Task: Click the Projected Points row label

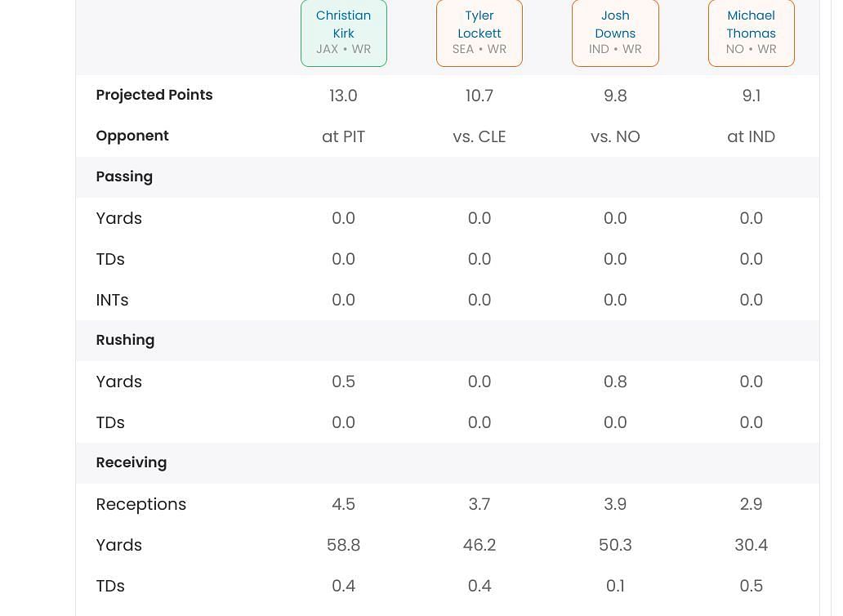Action: pos(154,95)
